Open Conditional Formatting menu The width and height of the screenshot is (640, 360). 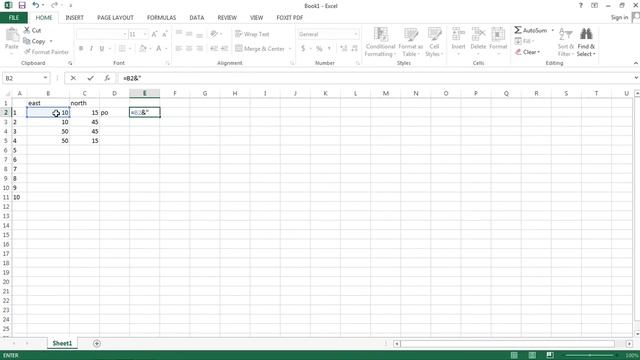[380, 42]
